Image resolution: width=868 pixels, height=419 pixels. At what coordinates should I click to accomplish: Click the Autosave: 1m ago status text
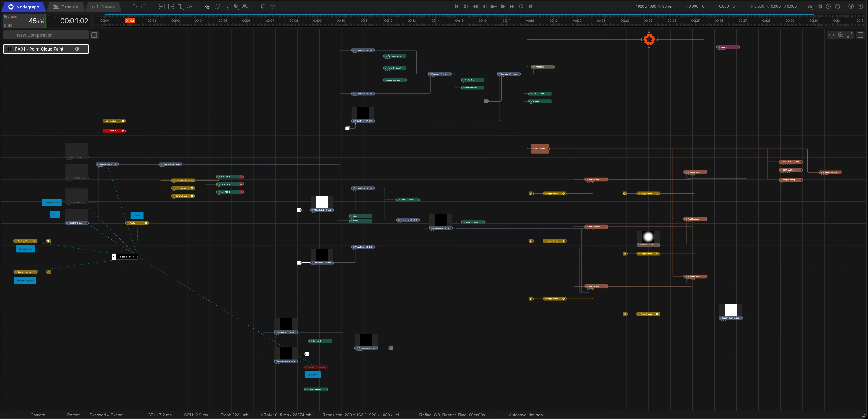526,415
